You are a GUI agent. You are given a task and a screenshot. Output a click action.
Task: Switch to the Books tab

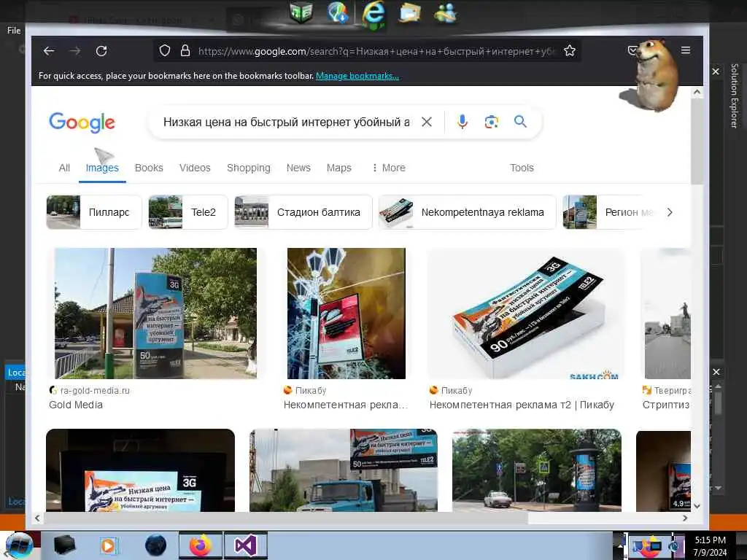(x=149, y=168)
